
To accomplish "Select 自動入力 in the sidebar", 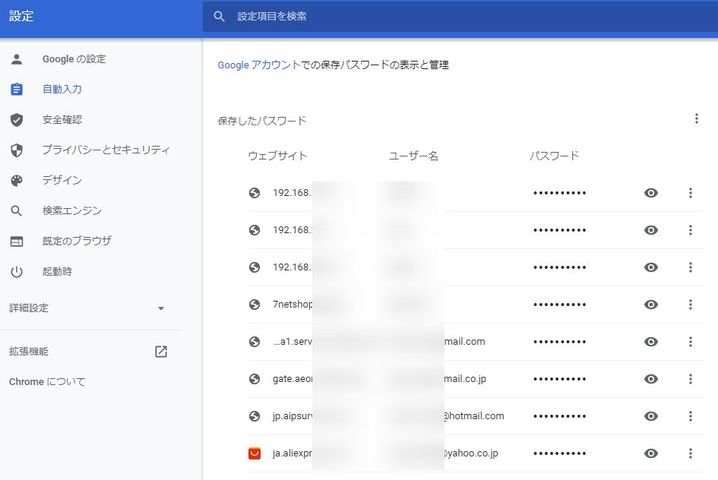I will click(62, 89).
